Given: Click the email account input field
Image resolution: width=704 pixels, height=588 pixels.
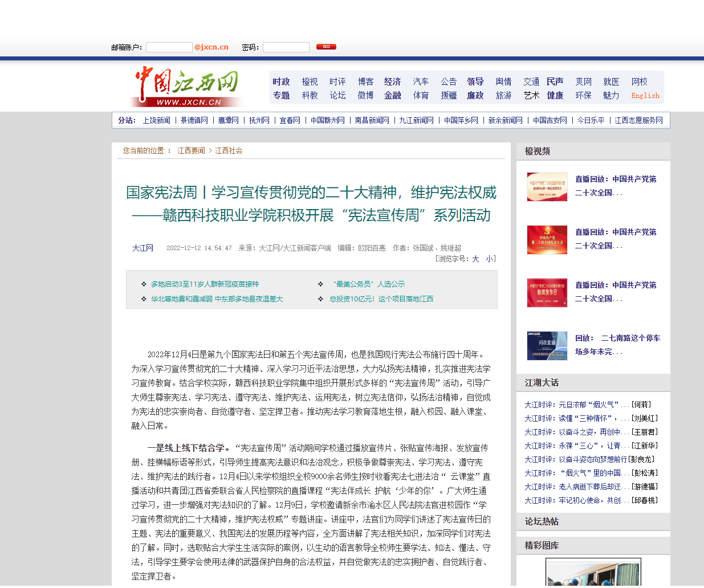Looking at the screenshot, I should [x=169, y=47].
